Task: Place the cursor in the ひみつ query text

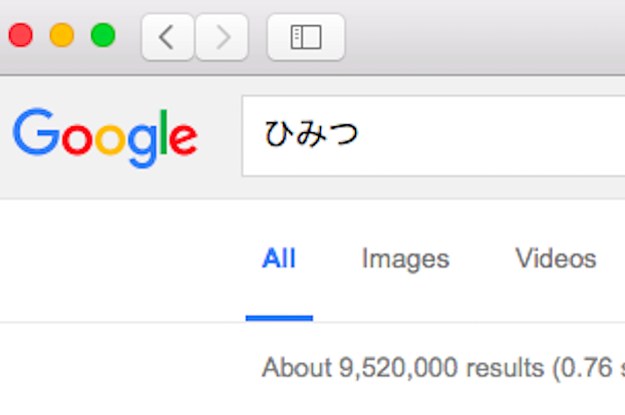Action: 311,134
